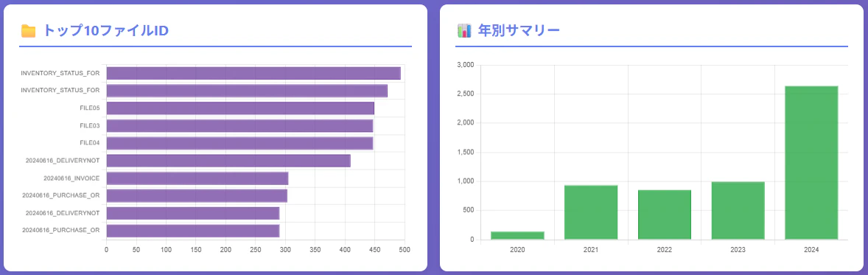Viewport: 868px width, 275px height.
Task: Click the FILE04 axis label
Action: point(90,143)
